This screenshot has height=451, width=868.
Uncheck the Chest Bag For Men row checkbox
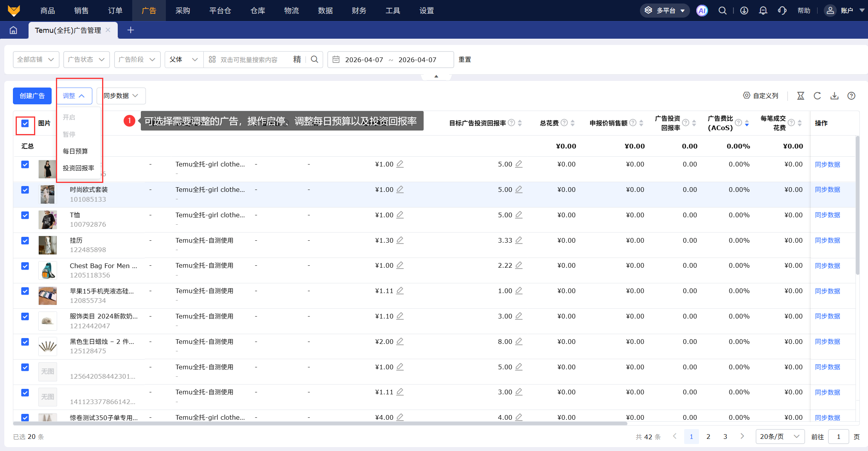[25, 266]
